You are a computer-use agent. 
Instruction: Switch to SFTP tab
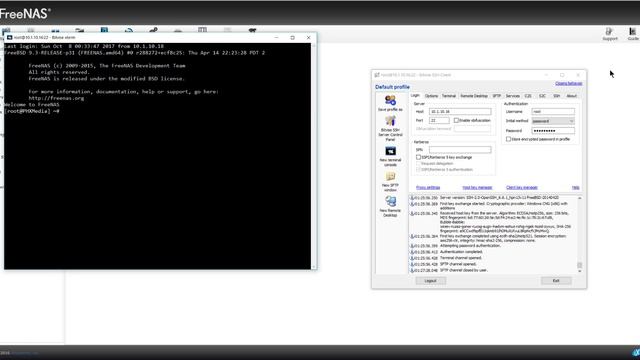click(496, 96)
